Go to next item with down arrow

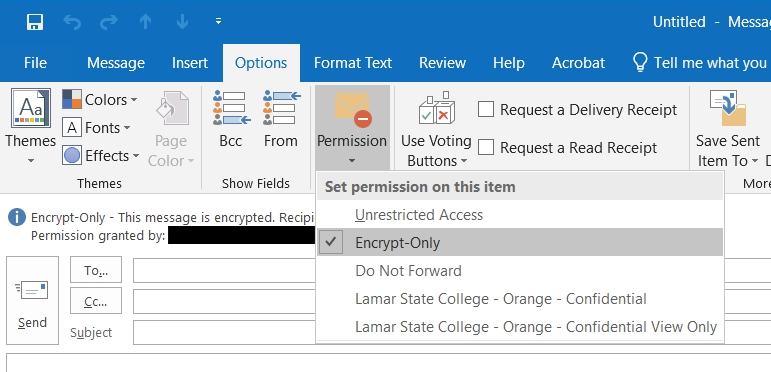pyautogui.click(x=182, y=22)
